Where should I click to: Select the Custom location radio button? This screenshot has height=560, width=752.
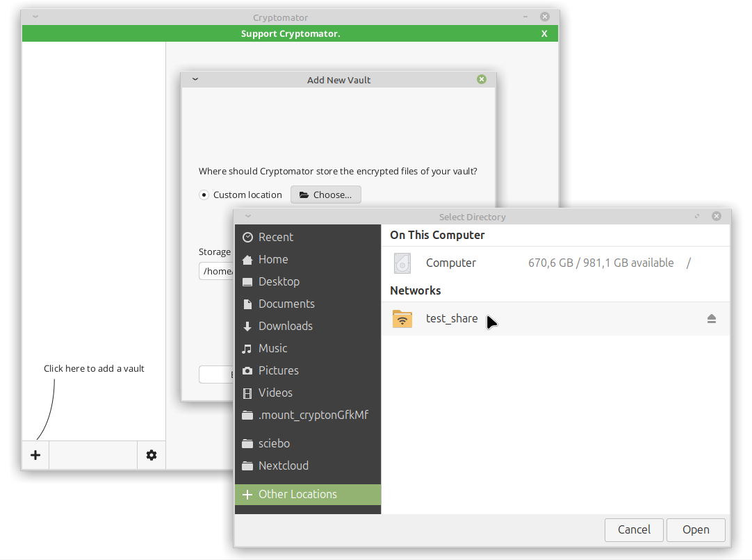click(x=204, y=195)
